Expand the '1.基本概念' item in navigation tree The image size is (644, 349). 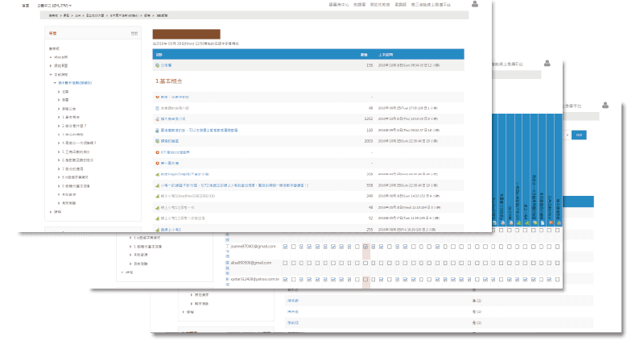coord(59,117)
